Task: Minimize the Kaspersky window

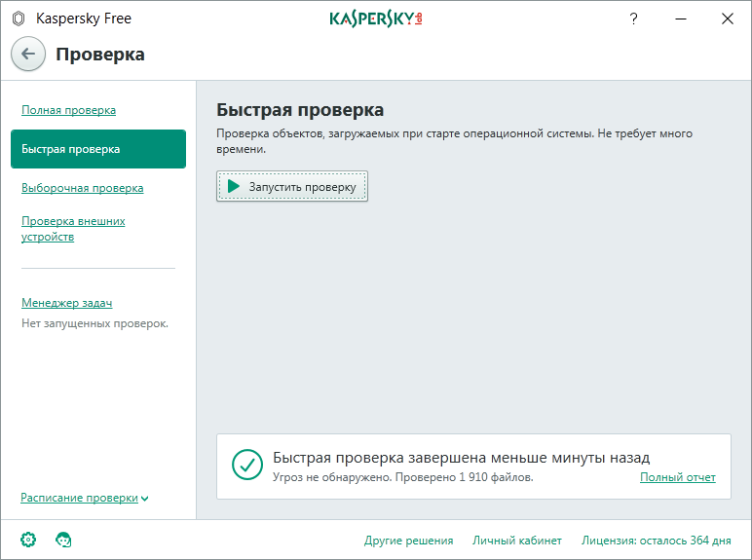Action: click(681, 19)
